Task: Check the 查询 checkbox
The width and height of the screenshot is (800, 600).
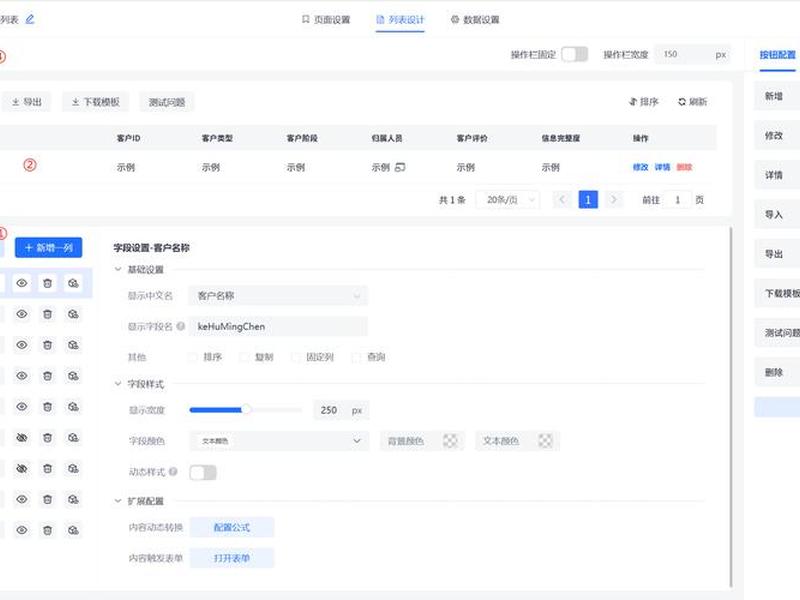Action: pos(357,357)
